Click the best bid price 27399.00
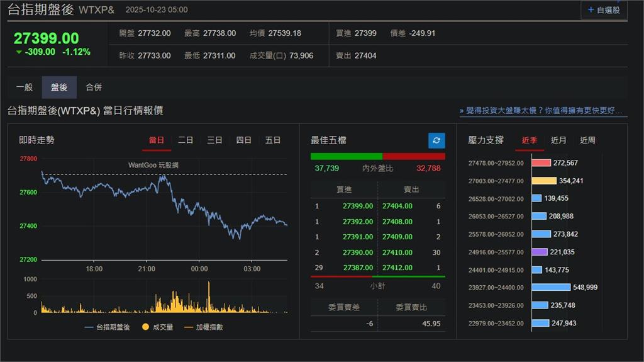 coord(357,206)
